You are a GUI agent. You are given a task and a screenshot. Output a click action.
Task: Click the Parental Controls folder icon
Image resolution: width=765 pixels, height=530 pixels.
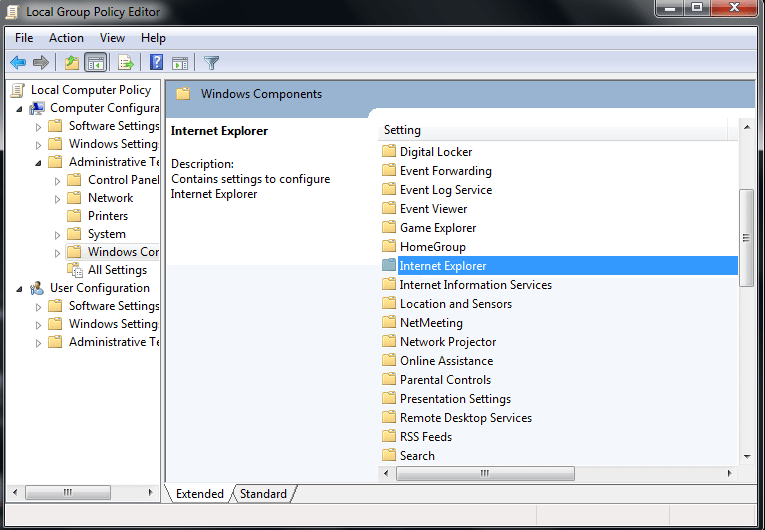pyautogui.click(x=389, y=379)
